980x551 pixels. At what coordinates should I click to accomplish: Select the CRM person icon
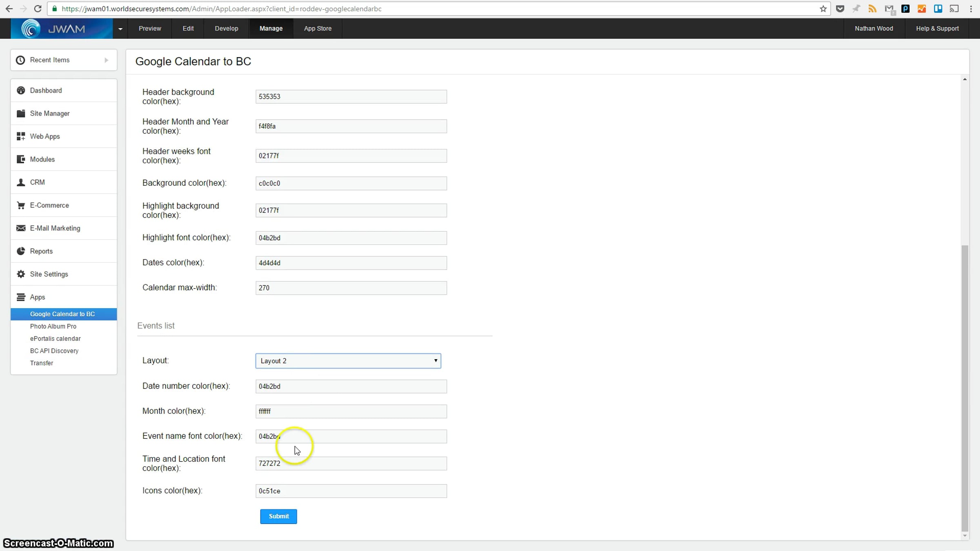[21, 182]
